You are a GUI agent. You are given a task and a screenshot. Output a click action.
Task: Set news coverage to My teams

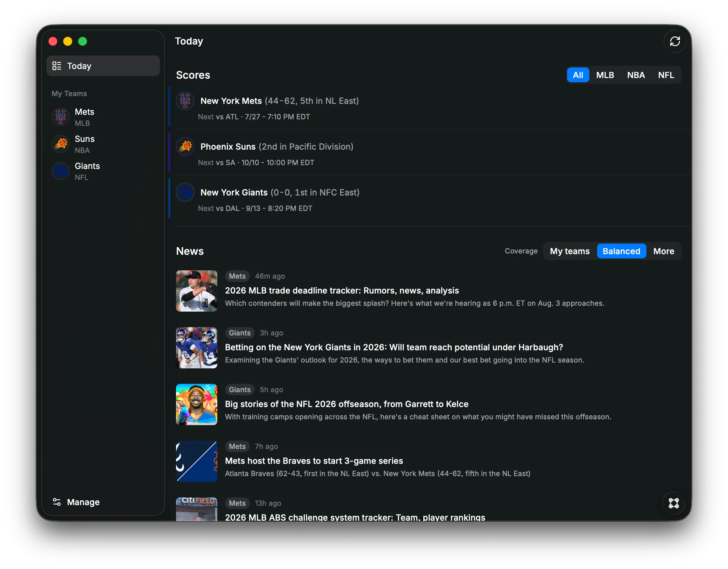(569, 251)
